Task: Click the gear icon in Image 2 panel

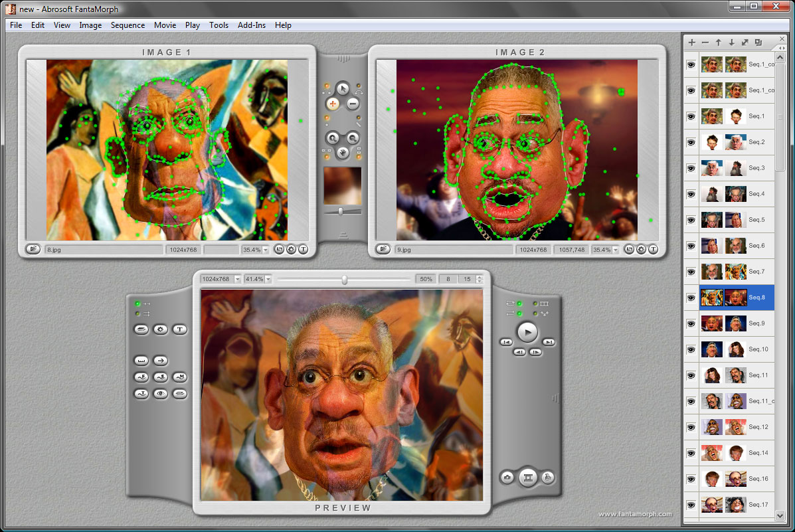Action: 641,249
